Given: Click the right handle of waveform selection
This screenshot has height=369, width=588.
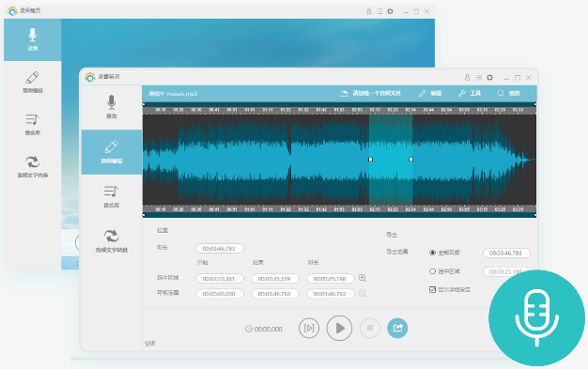Looking at the screenshot, I should [x=411, y=160].
